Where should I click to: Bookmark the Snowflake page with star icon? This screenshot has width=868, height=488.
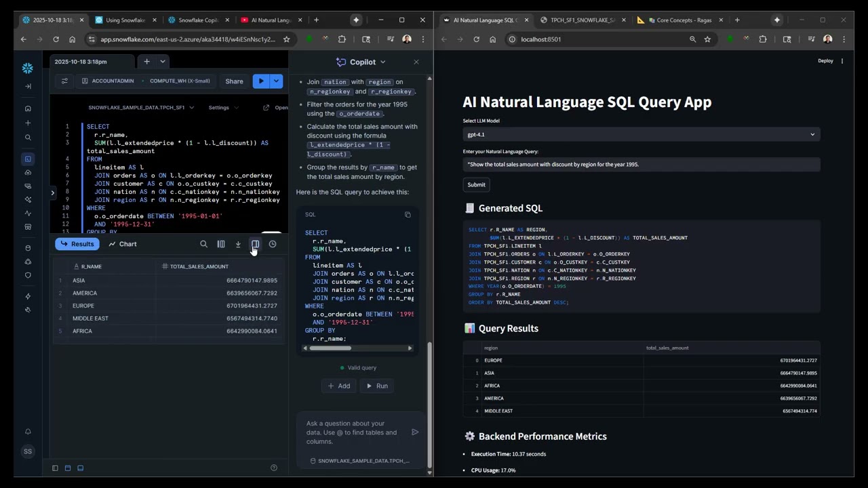click(x=286, y=39)
